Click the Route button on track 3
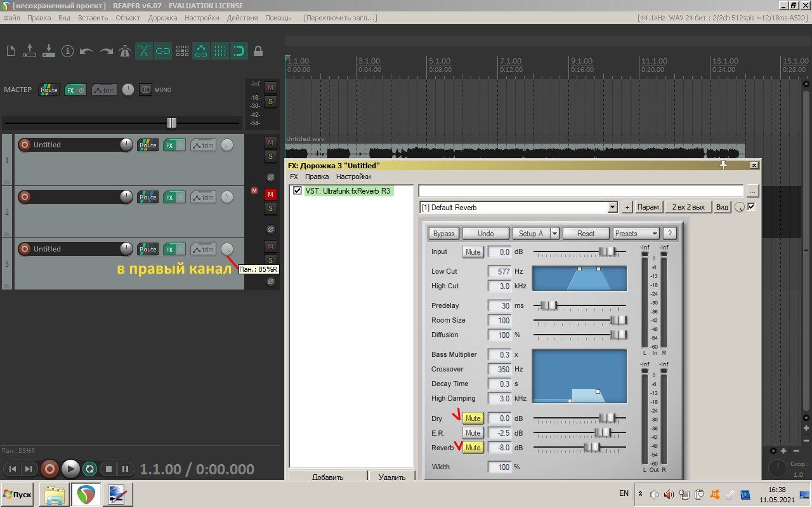812x508 pixels. [x=148, y=250]
